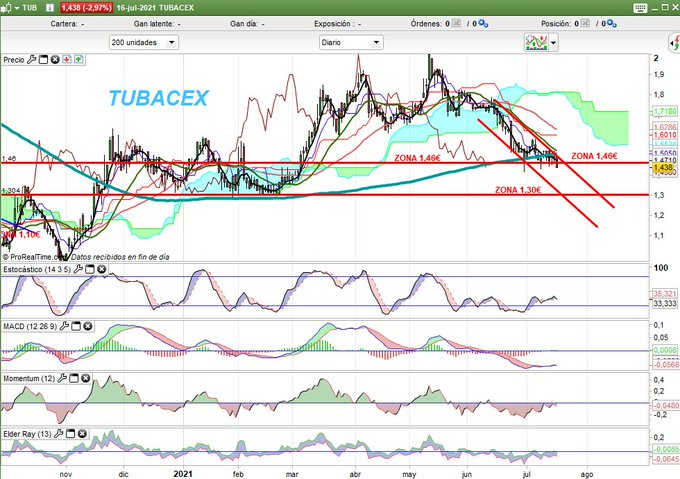This screenshot has width=680, height=479.
Task: Click green up-arrow icon in Precio header
Action: (78, 60)
